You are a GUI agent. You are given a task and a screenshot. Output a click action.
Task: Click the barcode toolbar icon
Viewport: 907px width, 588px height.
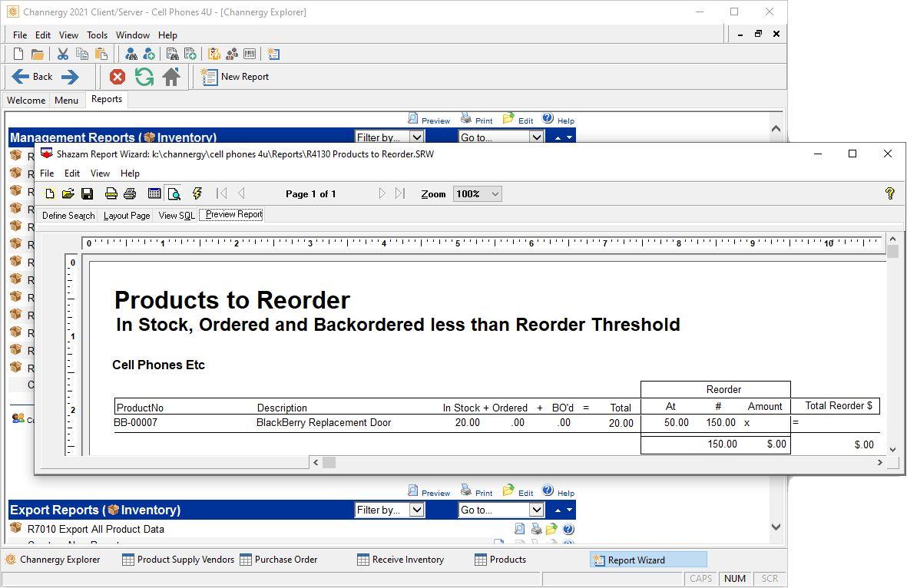[250, 55]
